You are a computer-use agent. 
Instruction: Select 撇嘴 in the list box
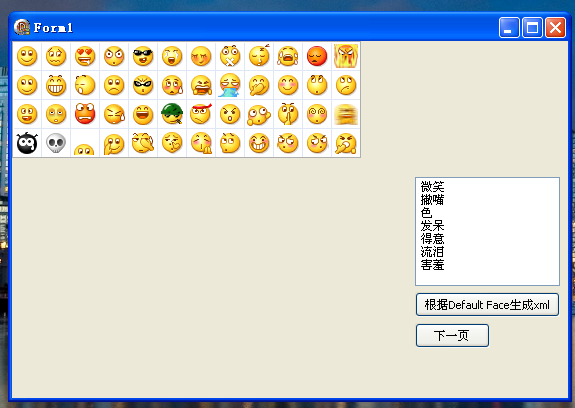(432, 199)
